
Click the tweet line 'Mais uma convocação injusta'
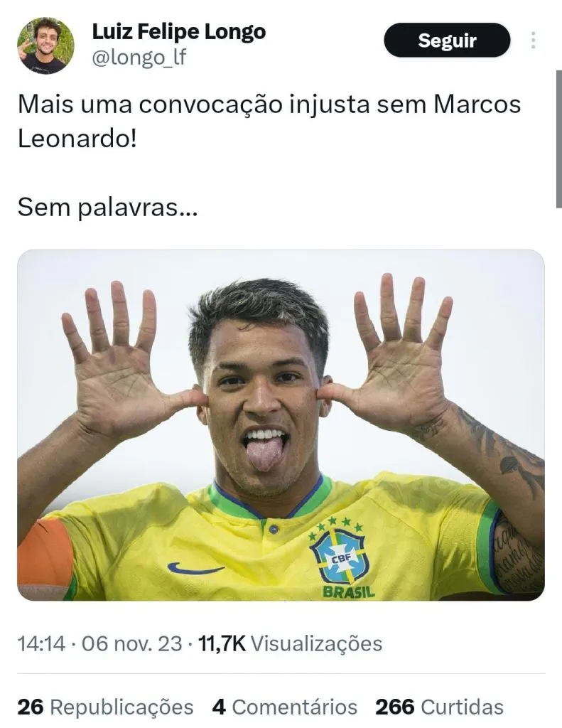(194, 105)
